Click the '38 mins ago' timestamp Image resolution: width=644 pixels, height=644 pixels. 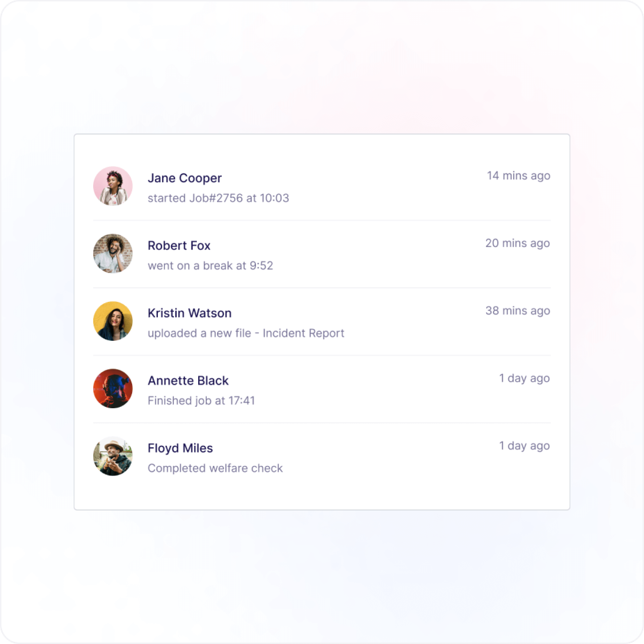518,311
